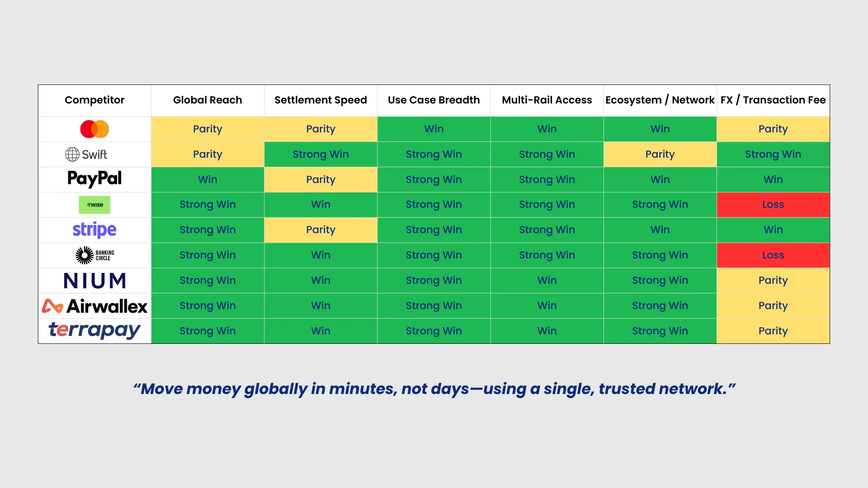868x488 pixels.
Task: Select the terrapay logo
Action: coord(94,330)
